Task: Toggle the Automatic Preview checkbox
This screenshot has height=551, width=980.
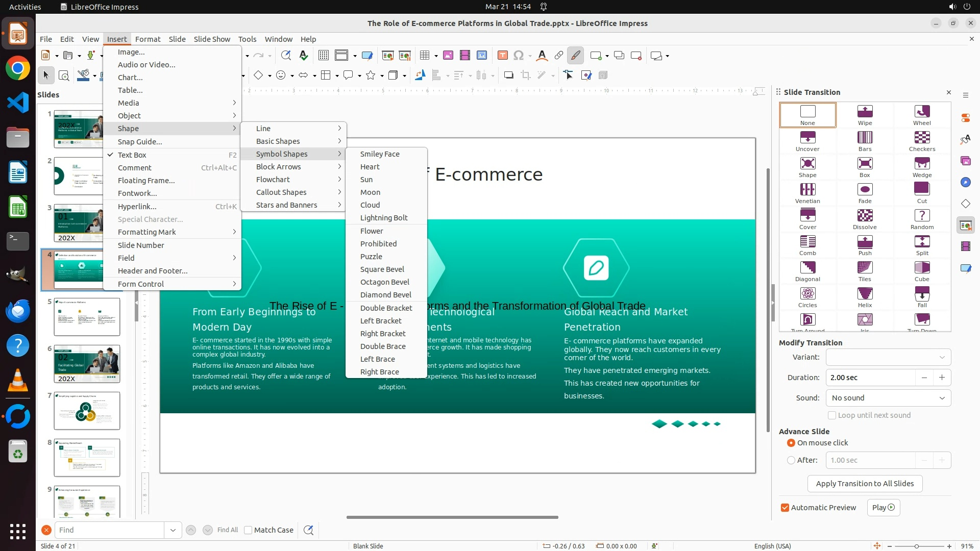Action: pyautogui.click(x=785, y=508)
